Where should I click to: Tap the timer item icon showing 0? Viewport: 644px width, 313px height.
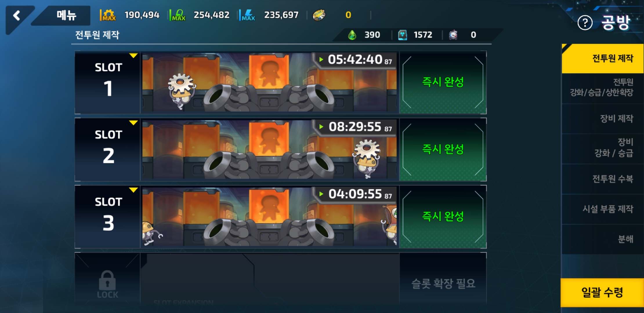[x=453, y=35]
